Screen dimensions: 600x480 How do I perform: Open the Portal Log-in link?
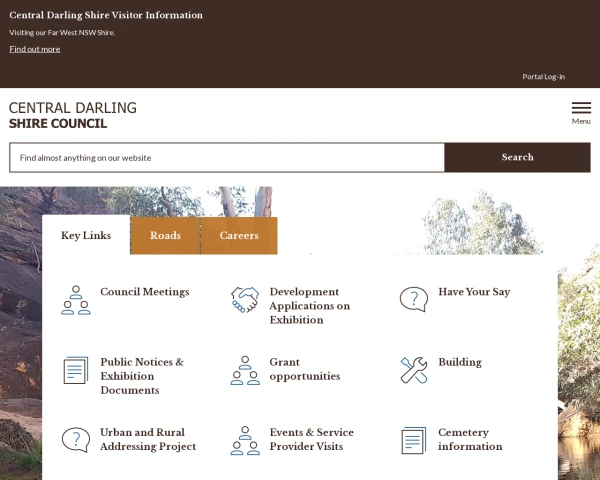(543, 77)
